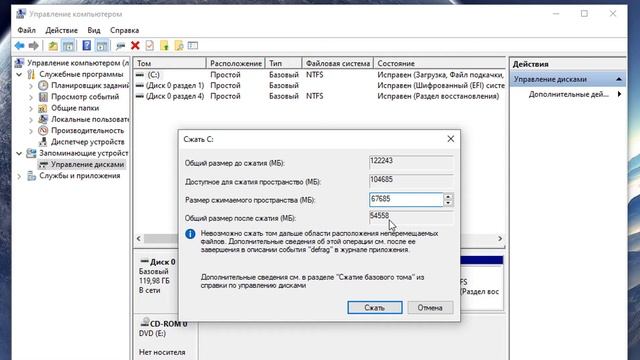Viewport: 640px width, 360px height.
Task: Select Локальные пользователи node in tree
Action: coord(90,119)
